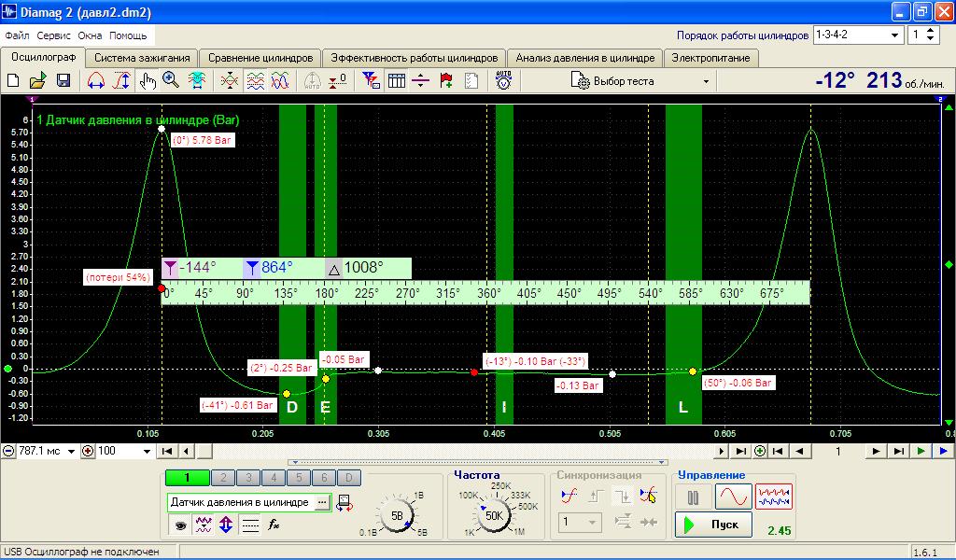This screenshot has height=560, width=956.
Task: Adjust the 50K frequency knob
Action: coord(494,515)
